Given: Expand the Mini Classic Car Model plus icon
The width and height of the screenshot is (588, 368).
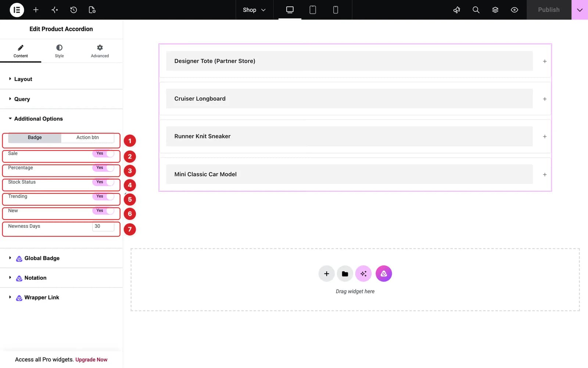Looking at the screenshot, I should (x=545, y=174).
